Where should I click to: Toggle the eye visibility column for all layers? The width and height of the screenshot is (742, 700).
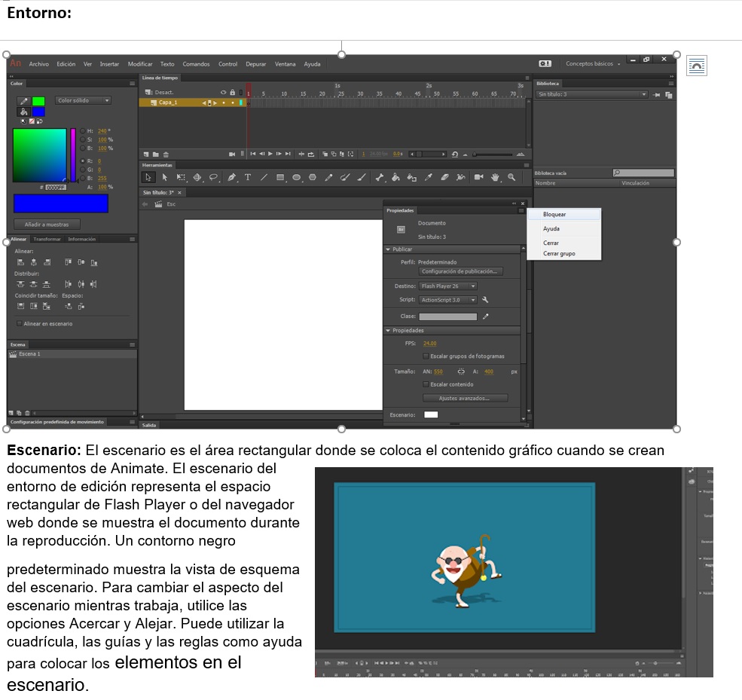click(x=224, y=92)
